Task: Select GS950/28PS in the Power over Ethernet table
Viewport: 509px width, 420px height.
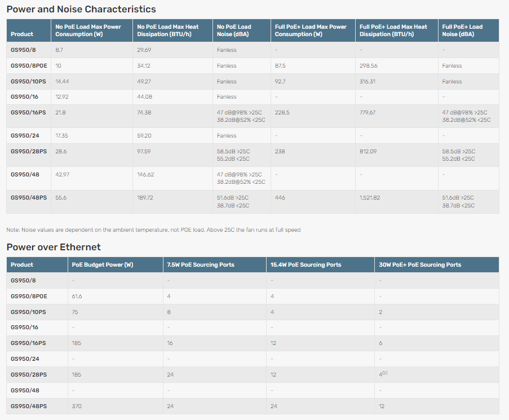Action: pyautogui.click(x=29, y=374)
